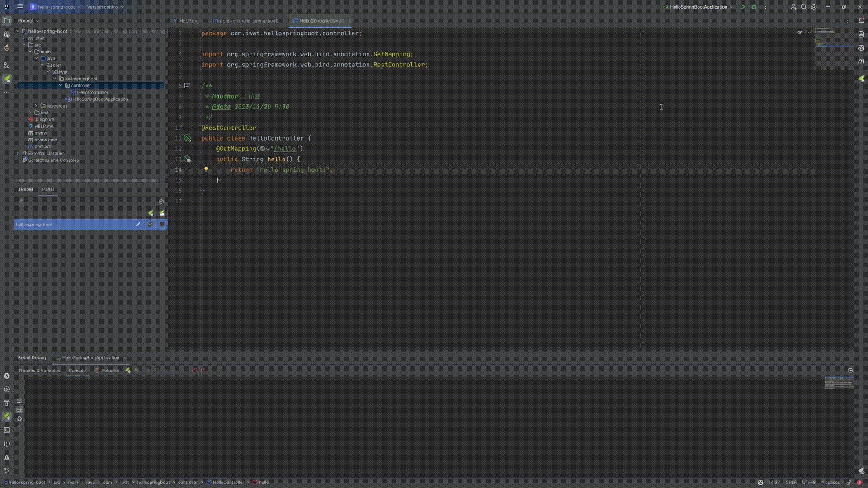Select the HelloController.java tab
This screenshot has width=868, height=488.
pyautogui.click(x=320, y=21)
